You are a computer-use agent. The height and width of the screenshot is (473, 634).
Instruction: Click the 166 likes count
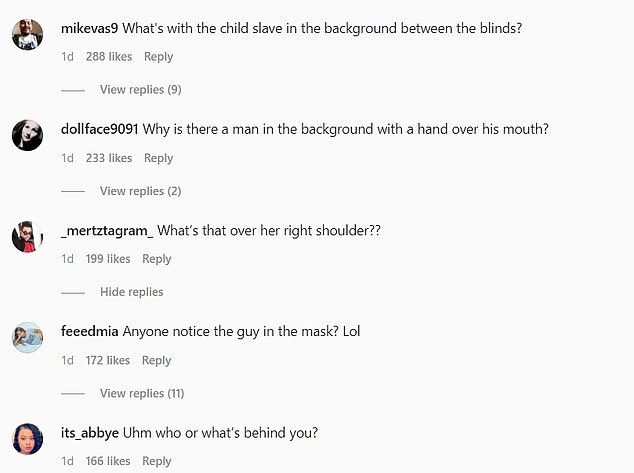108,461
